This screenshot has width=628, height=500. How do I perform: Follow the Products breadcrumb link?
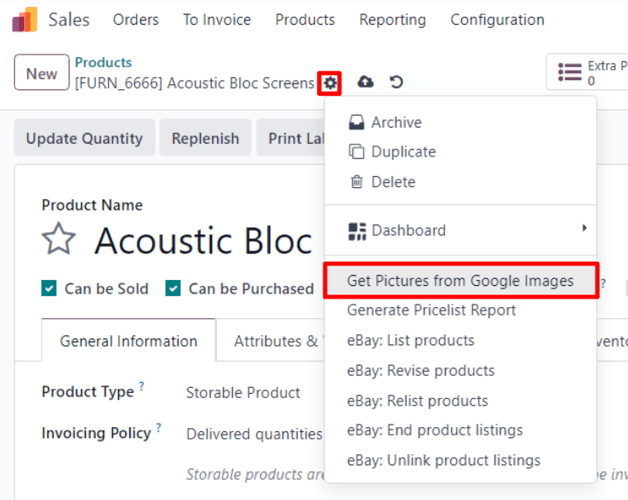(x=103, y=63)
